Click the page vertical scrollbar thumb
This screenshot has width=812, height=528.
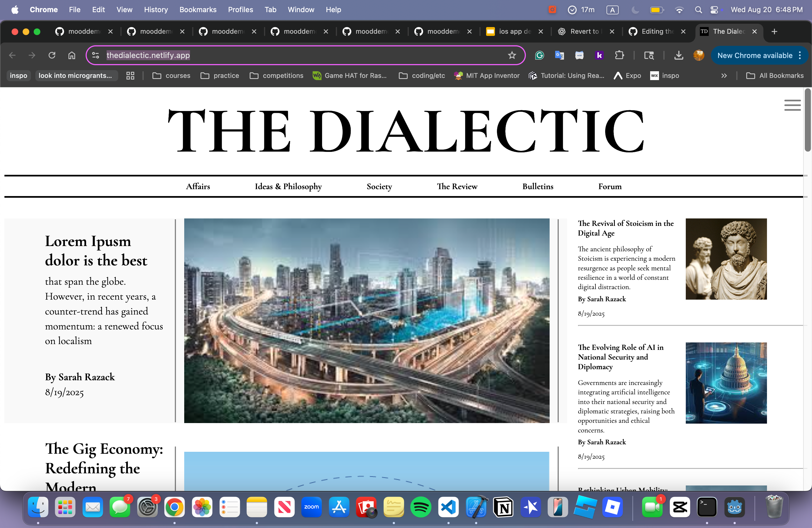point(808,120)
